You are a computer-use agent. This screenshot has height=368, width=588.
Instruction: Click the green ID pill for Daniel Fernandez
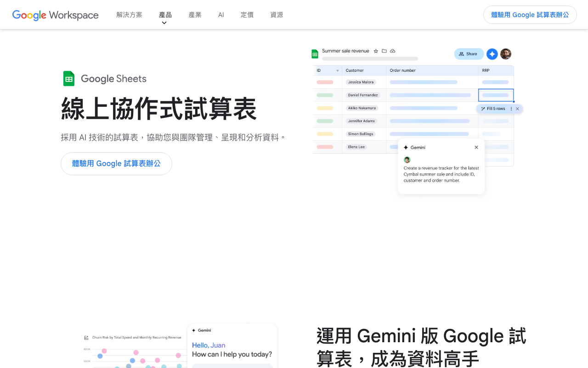click(x=325, y=95)
